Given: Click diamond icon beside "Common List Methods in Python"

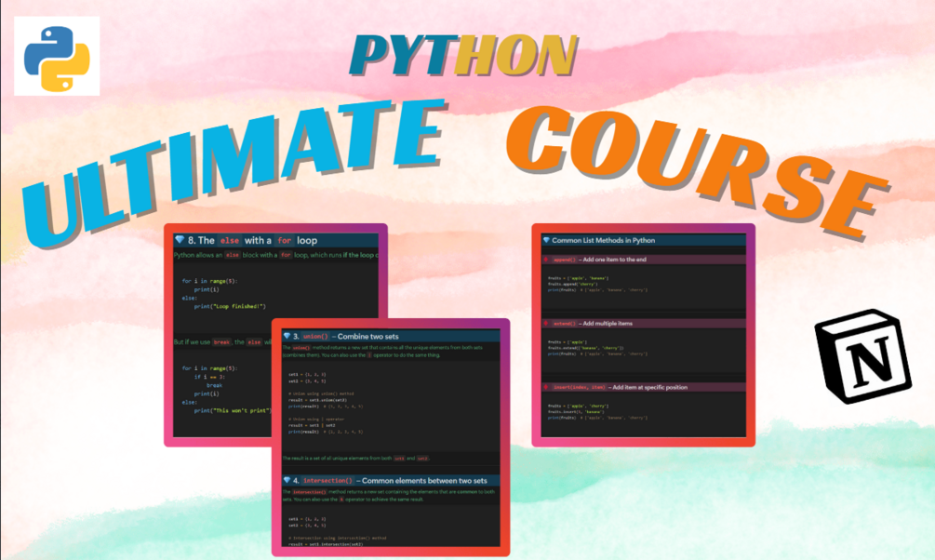Looking at the screenshot, I should tap(545, 240).
